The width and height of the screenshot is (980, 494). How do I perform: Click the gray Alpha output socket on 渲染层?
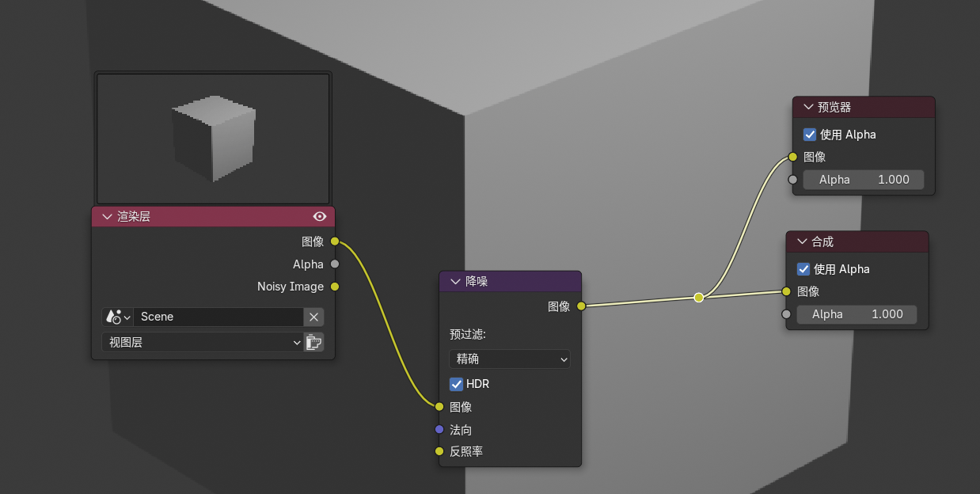pos(335,264)
